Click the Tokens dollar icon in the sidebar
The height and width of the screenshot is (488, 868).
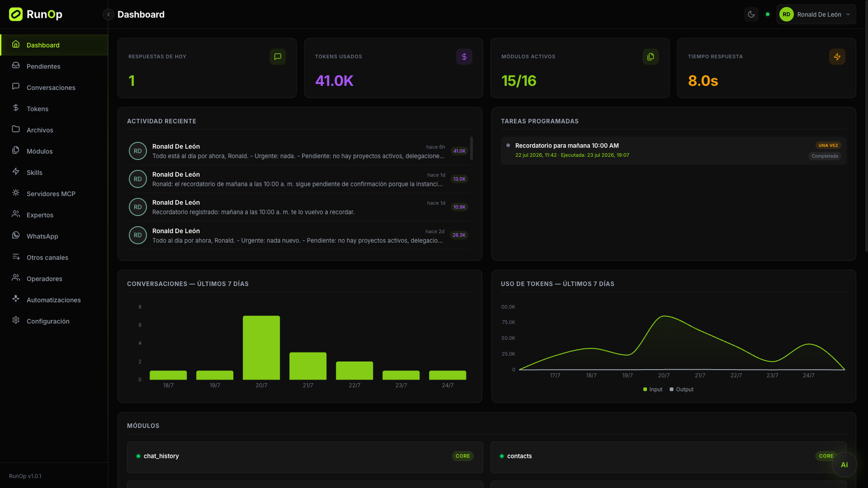pos(16,108)
